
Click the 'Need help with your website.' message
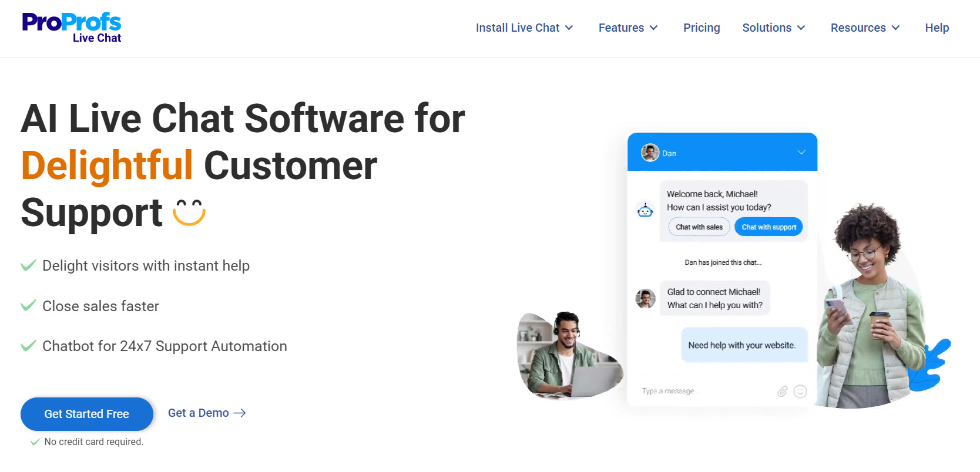coord(744,345)
